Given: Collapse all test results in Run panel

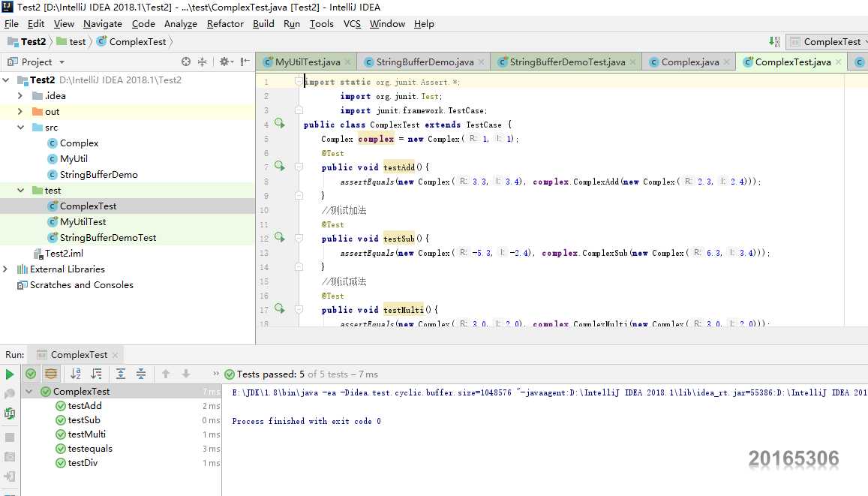Looking at the screenshot, I should [x=141, y=374].
